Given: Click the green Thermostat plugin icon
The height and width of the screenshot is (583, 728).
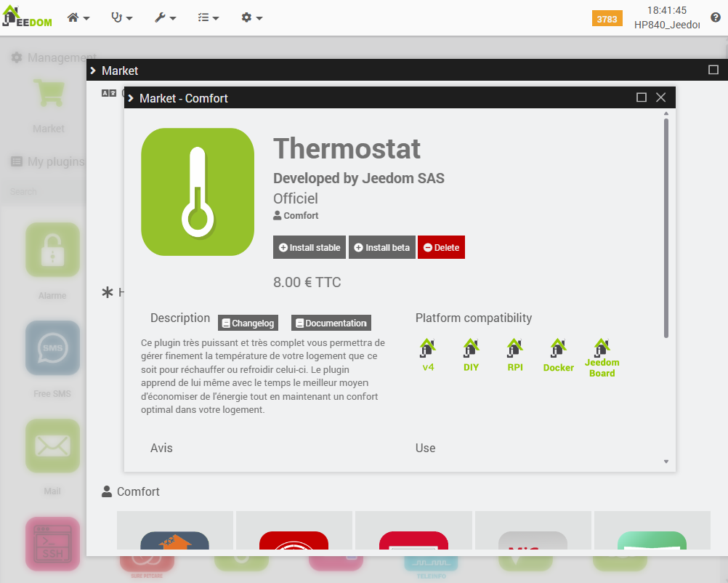Looking at the screenshot, I should point(198,192).
